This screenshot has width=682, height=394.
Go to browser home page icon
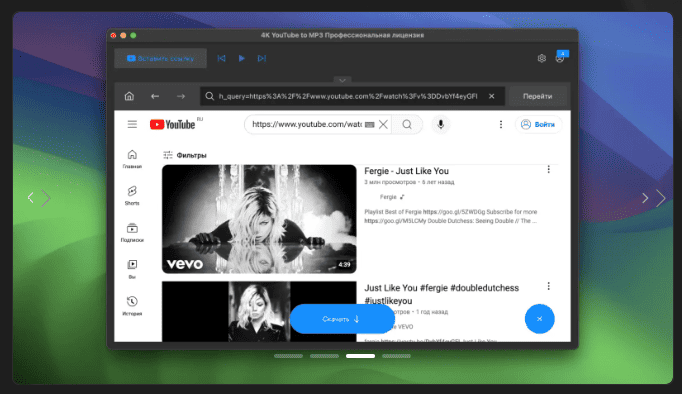click(x=129, y=96)
